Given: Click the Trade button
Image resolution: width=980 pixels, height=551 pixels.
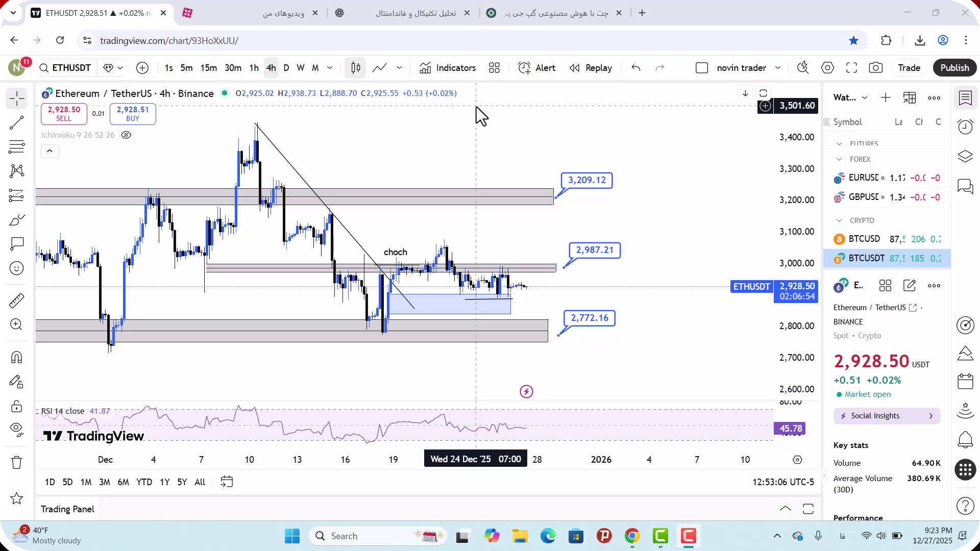Looking at the screenshot, I should 909,68.
